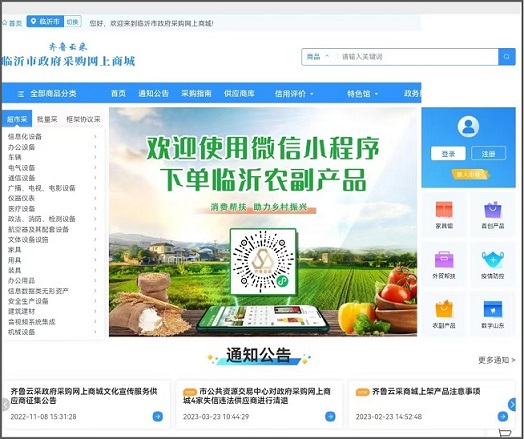
Task: Click the search magnifier button
Action: 507,57
